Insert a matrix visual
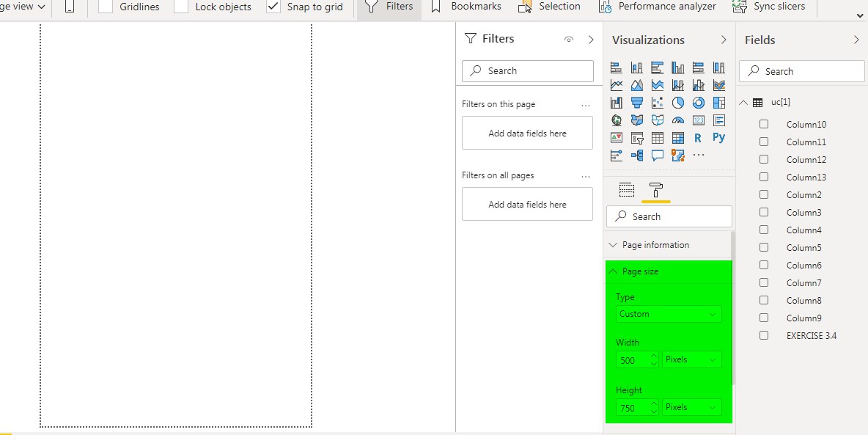Screen dimensions: 868x435 click(x=677, y=137)
